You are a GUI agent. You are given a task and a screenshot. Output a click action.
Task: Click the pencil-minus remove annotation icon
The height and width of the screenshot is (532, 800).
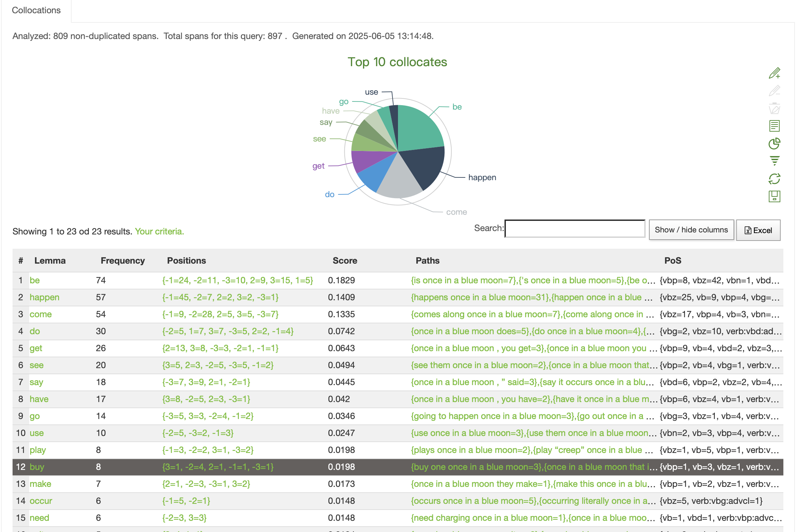pos(774,91)
